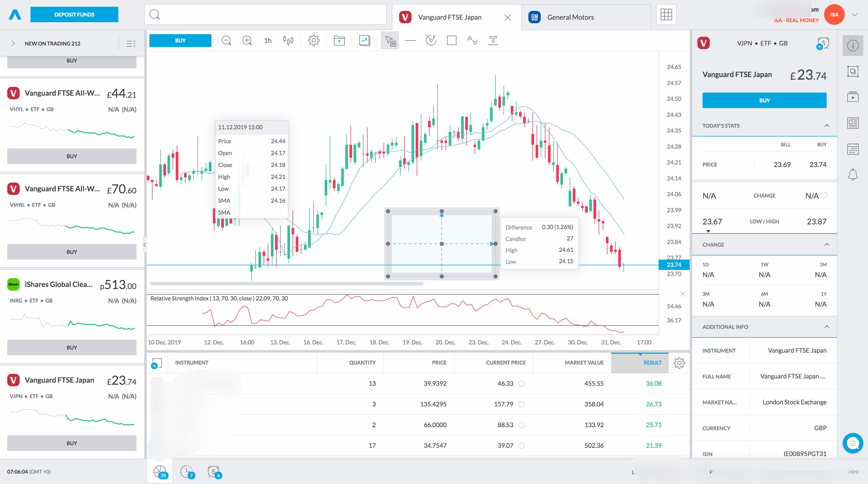Open the live chat bubble
This screenshot has height=484, width=868.
click(853, 443)
